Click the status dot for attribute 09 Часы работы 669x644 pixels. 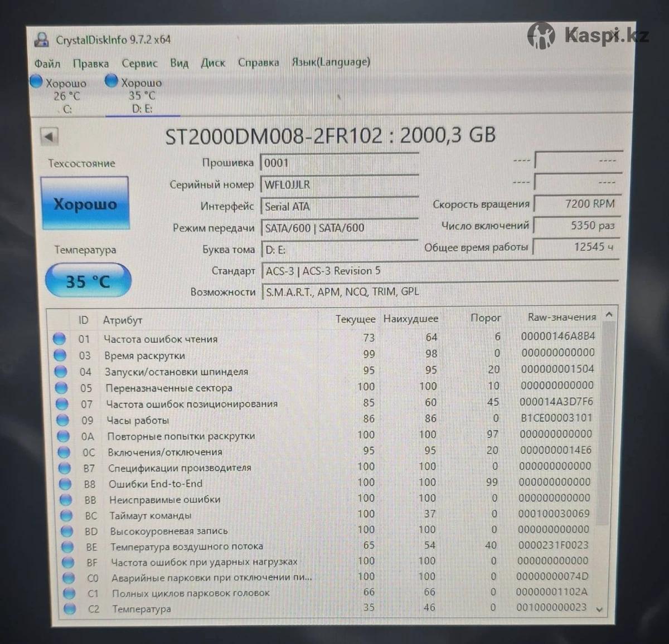coord(63,420)
